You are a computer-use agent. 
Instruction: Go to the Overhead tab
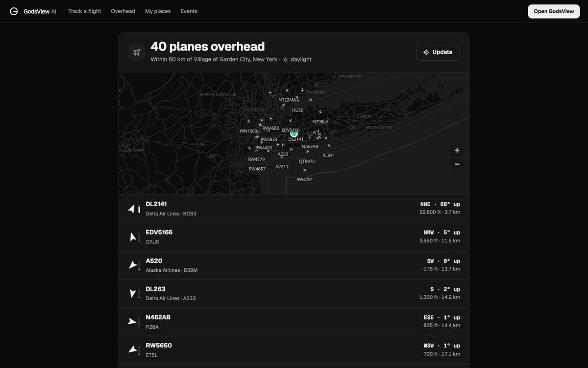pos(123,11)
